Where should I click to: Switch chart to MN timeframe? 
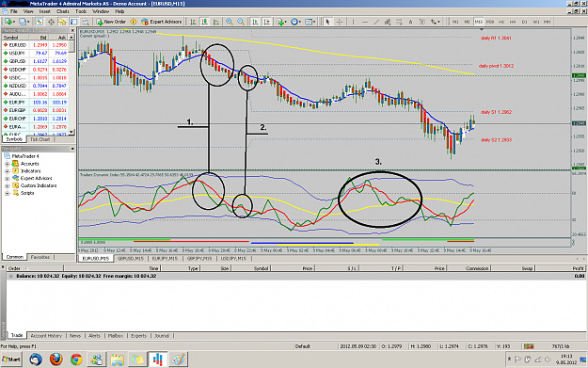point(548,22)
